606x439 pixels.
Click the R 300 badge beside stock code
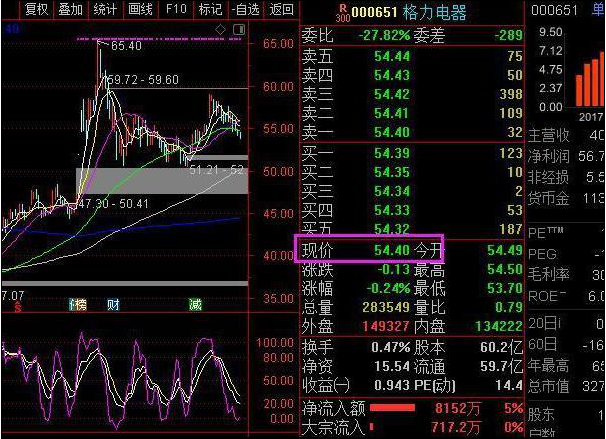(343, 13)
